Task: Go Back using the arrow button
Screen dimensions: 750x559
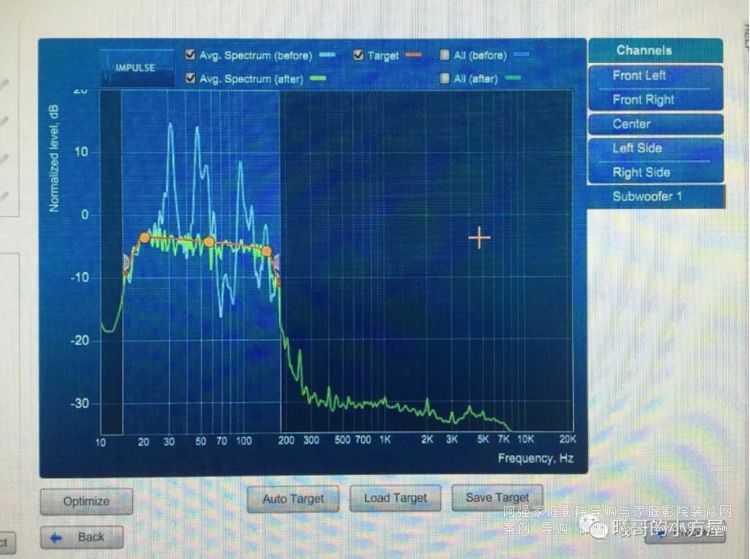Action: click(x=82, y=537)
